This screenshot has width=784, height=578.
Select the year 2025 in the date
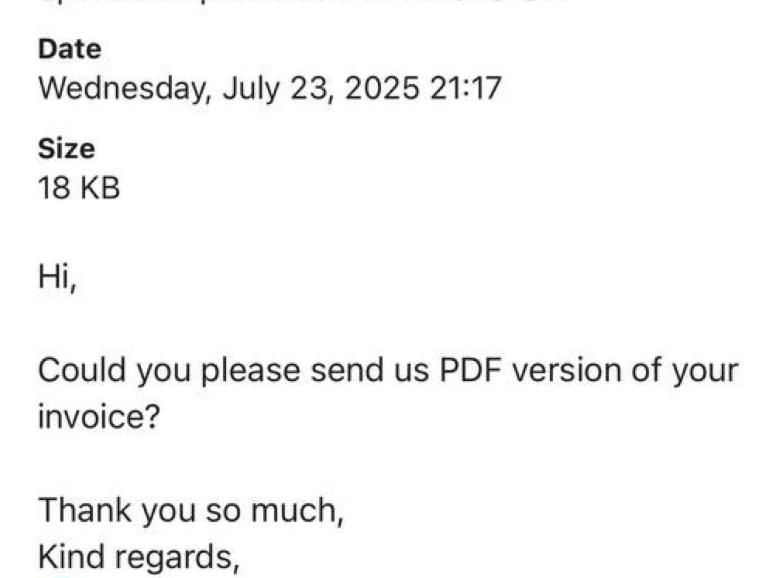click(x=382, y=88)
